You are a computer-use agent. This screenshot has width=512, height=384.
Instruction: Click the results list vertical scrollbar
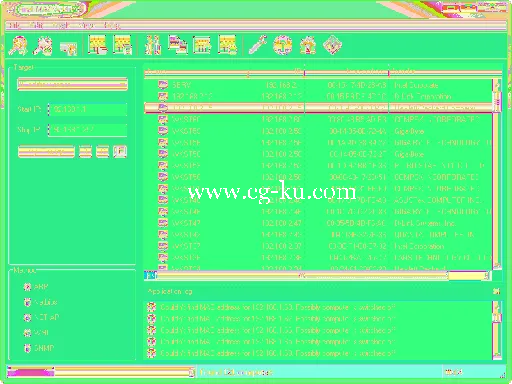click(x=497, y=174)
